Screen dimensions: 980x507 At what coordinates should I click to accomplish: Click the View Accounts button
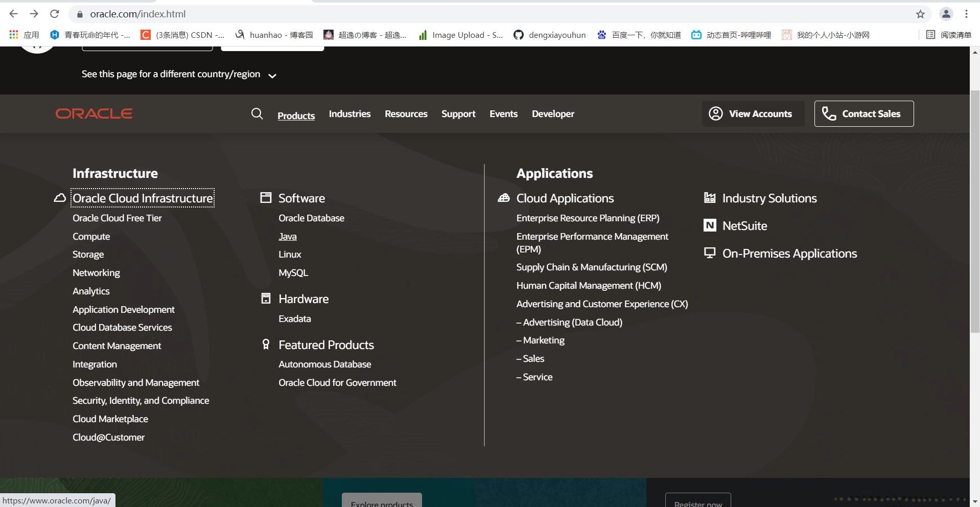point(753,113)
